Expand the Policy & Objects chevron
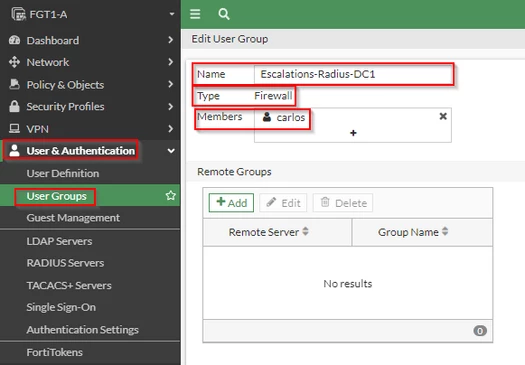 click(170, 84)
